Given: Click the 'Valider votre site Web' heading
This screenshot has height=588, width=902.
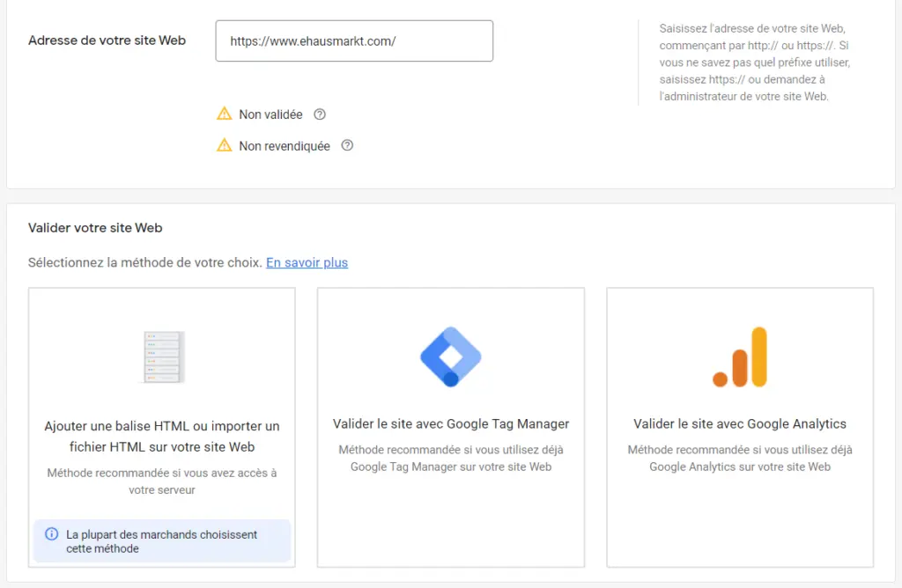Looking at the screenshot, I should pyautogui.click(x=95, y=228).
